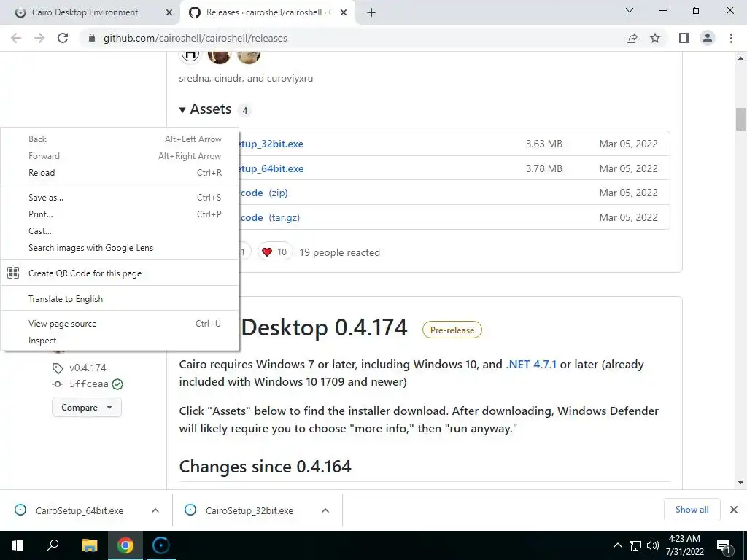
Task: Select Cast... menu entry
Action: coord(120,231)
